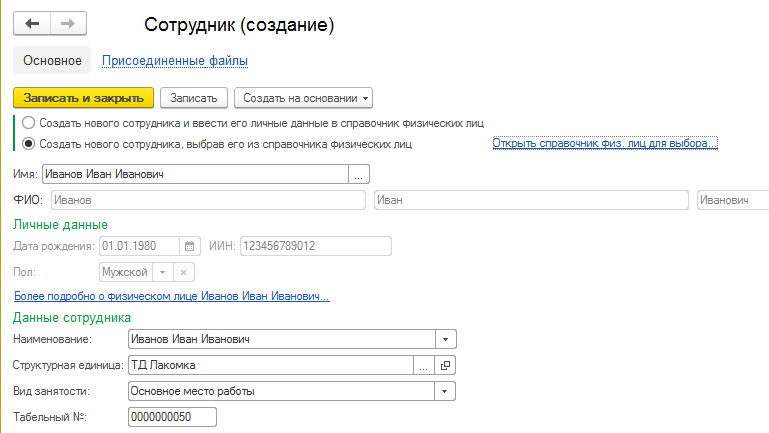
Task: Open selection ellipsis in the Имя field
Action: point(359,175)
